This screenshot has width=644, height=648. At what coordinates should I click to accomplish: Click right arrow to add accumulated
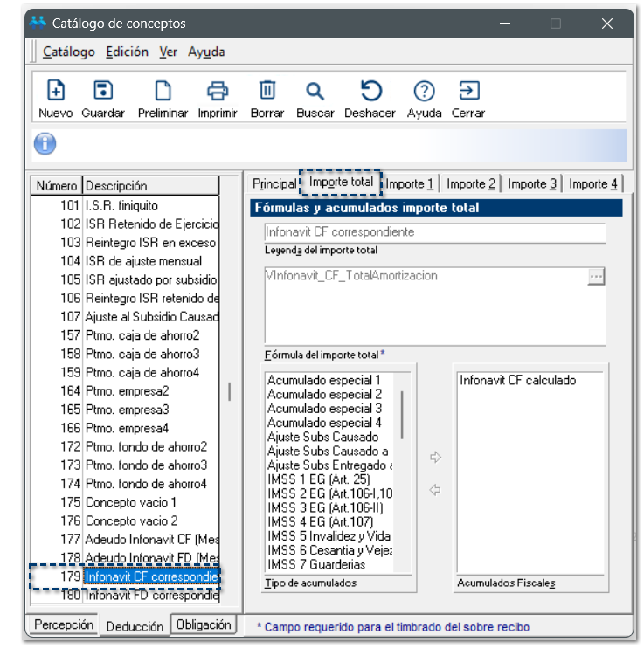[x=436, y=458]
